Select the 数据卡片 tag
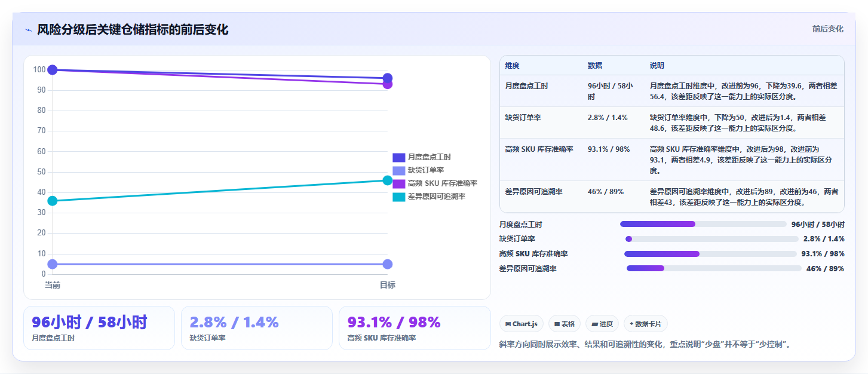 645,324
